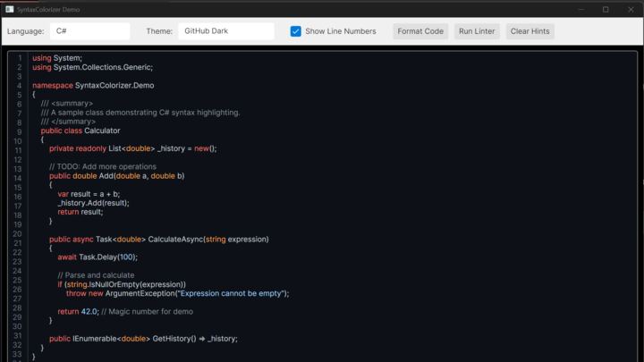
Task: Click line number 9 in the gutter
Action: click(x=19, y=131)
